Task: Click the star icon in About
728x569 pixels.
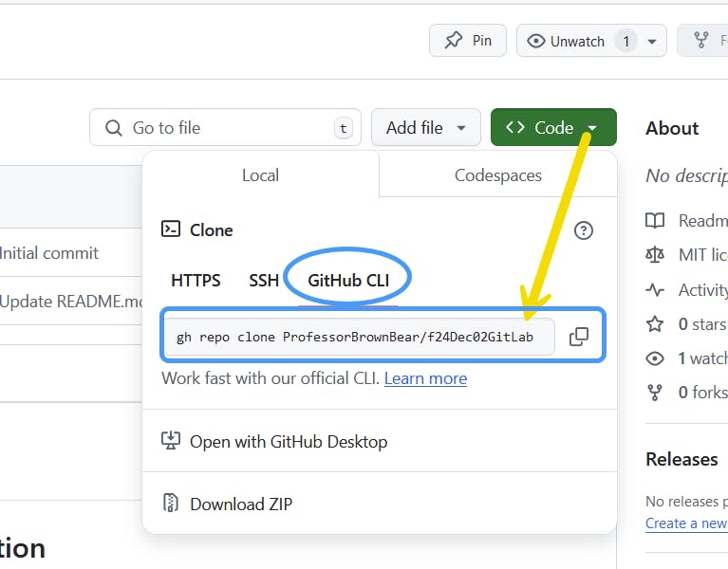Action: pos(655,324)
